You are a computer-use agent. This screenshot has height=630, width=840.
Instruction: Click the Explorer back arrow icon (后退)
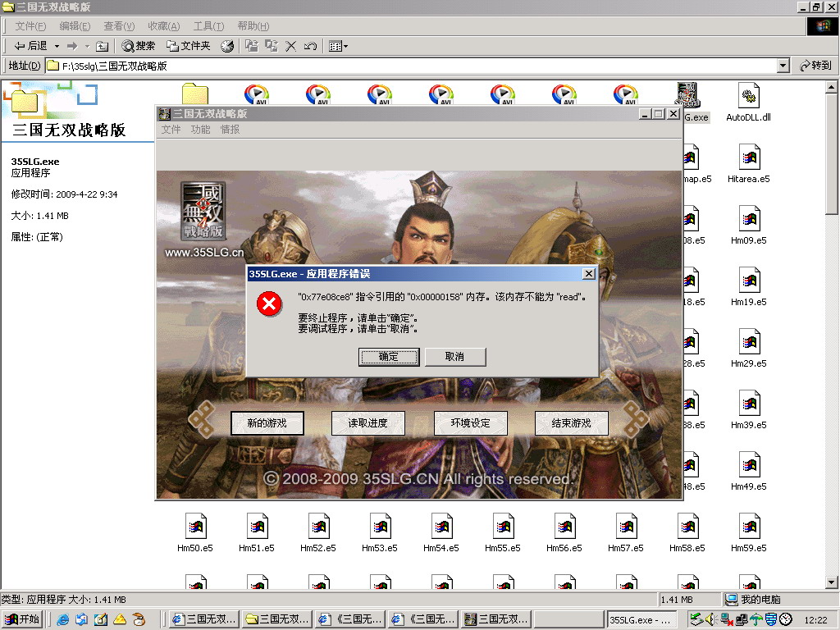[x=20, y=46]
